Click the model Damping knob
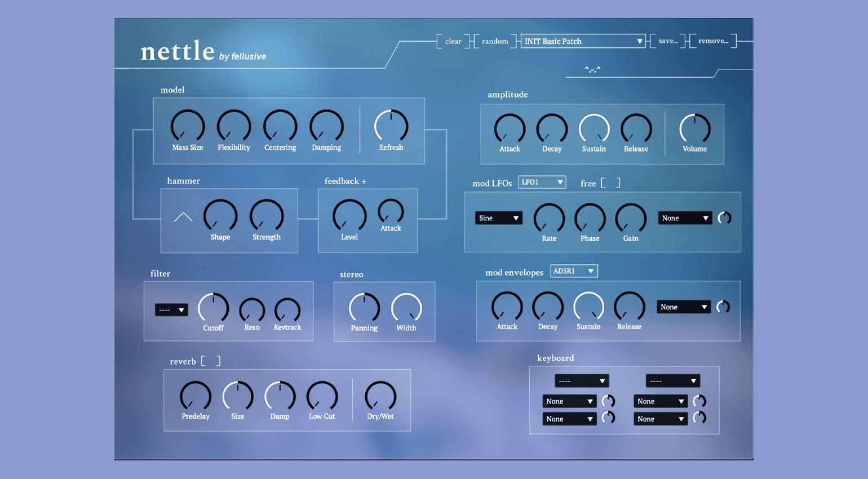This screenshot has height=479, width=868. click(x=326, y=126)
